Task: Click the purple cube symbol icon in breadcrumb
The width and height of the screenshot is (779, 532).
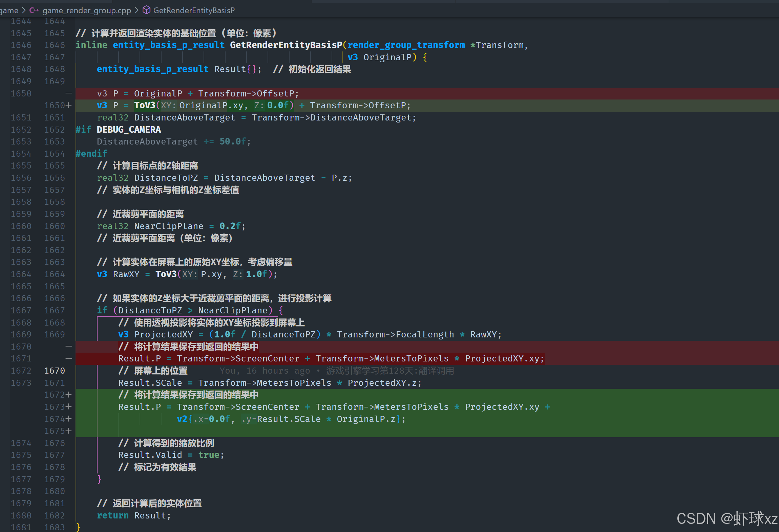Action: 146,10
